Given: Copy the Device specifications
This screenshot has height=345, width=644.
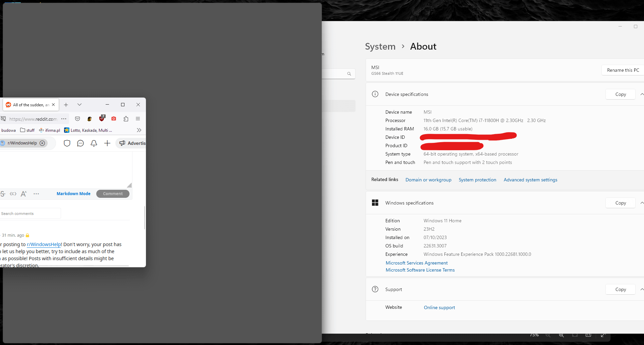Looking at the screenshot, I should point(621,94).
